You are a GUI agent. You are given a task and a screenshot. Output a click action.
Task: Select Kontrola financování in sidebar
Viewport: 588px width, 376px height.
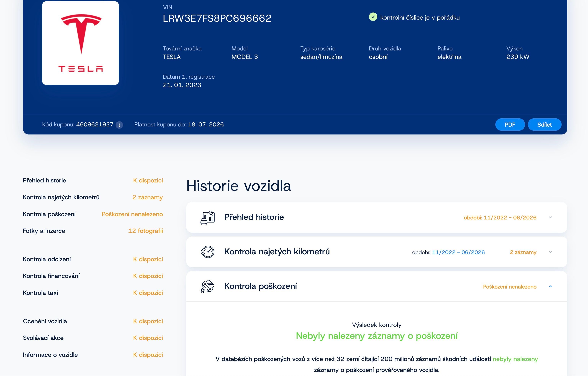(93, 276)
